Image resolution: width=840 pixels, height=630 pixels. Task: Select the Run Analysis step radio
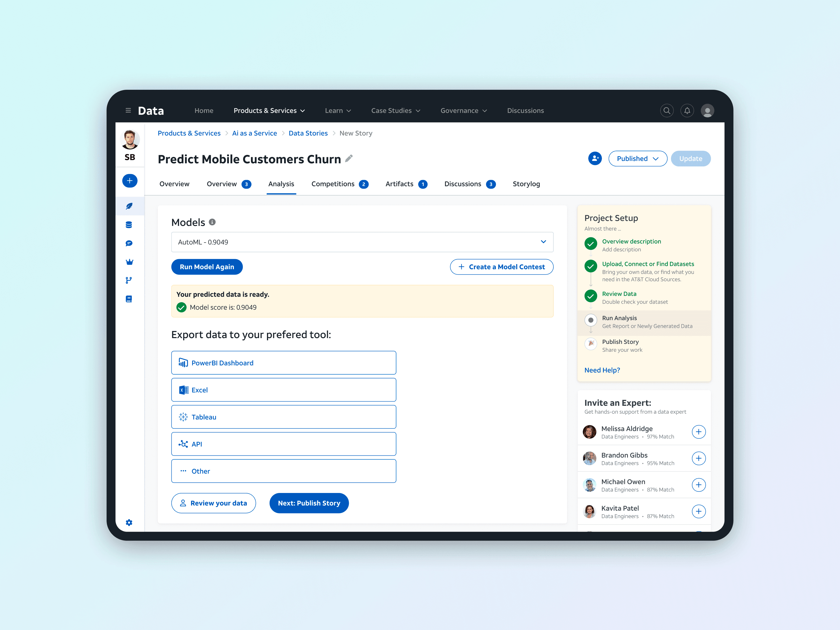pos(591,320)
